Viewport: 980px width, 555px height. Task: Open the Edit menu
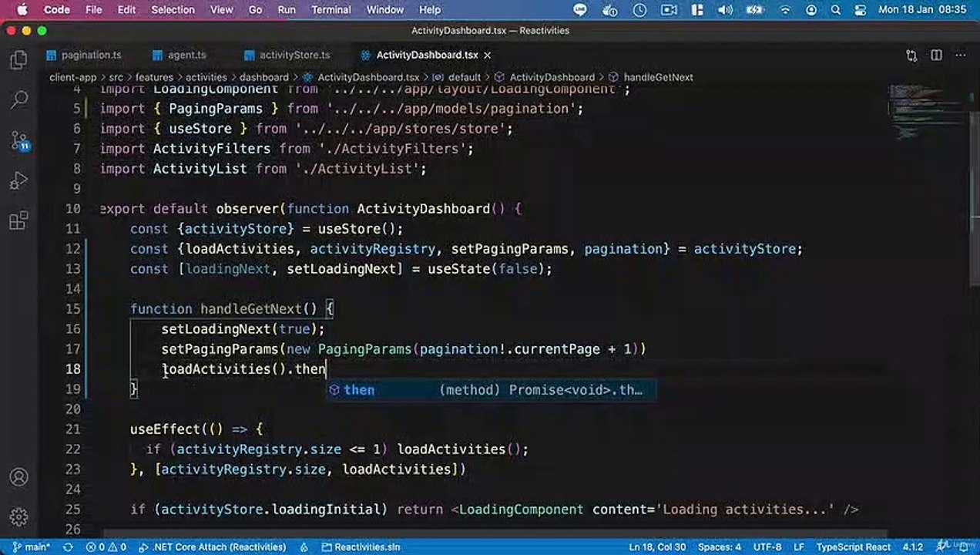(126, 10)
